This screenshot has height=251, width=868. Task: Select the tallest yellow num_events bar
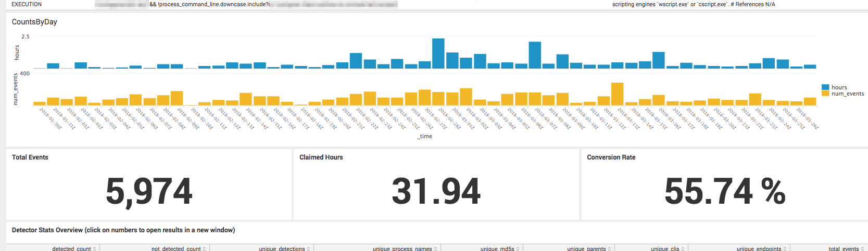click(617, 94)
